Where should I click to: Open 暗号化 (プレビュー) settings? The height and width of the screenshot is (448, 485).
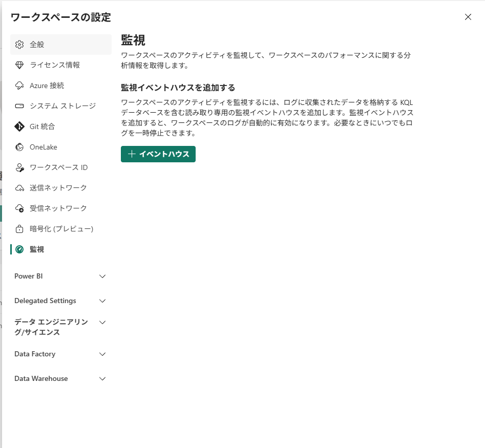point(61,229)
